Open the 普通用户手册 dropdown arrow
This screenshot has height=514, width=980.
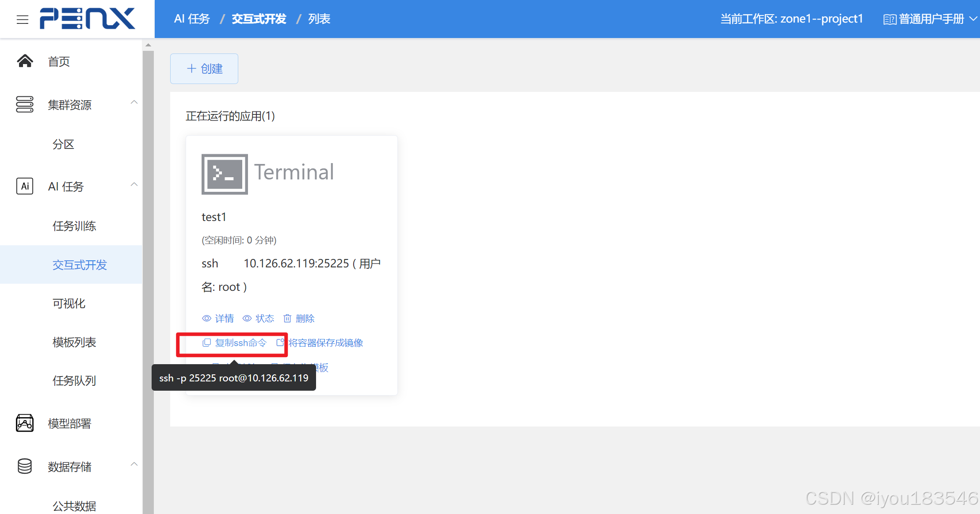[973, 19]
